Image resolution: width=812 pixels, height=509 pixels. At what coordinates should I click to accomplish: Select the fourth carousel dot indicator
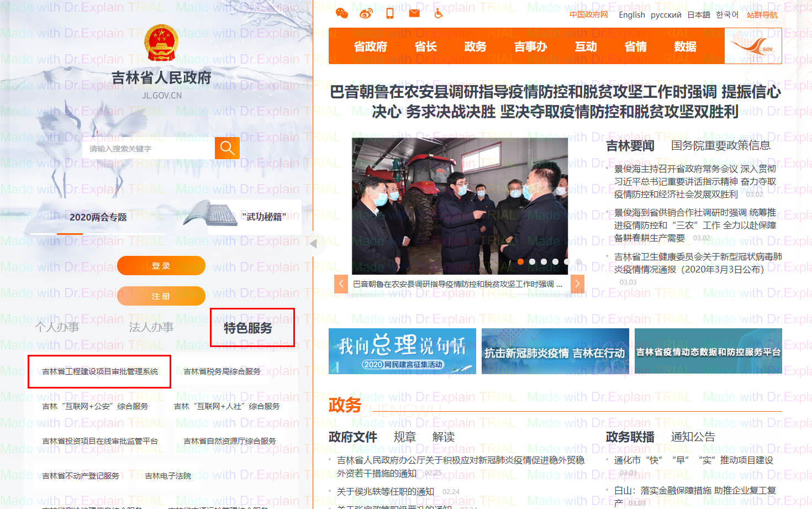click(x=555, y=262)
